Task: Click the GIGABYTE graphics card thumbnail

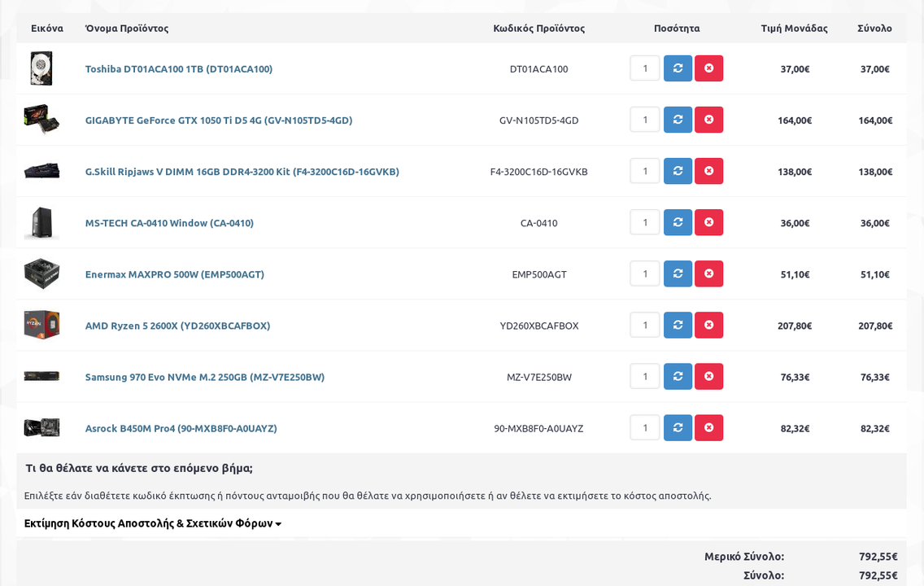Action: (41, 120)
